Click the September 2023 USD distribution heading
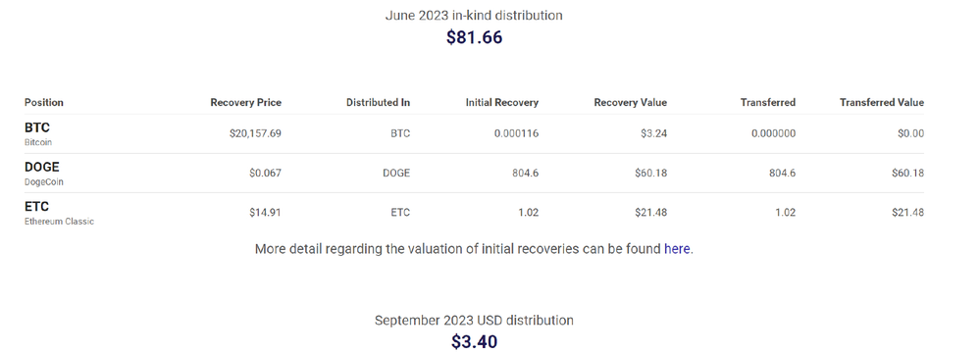 tap(474, 321)
